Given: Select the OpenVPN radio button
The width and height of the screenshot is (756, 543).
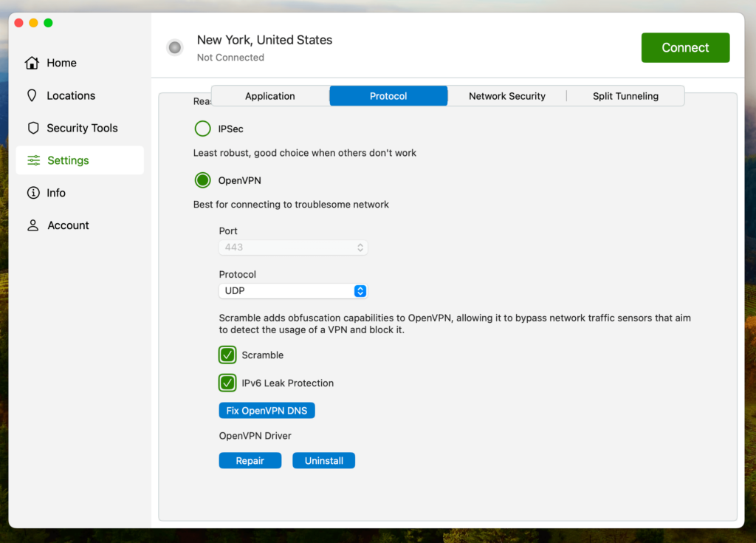Looking at the screenshot, I should [202, 180].
